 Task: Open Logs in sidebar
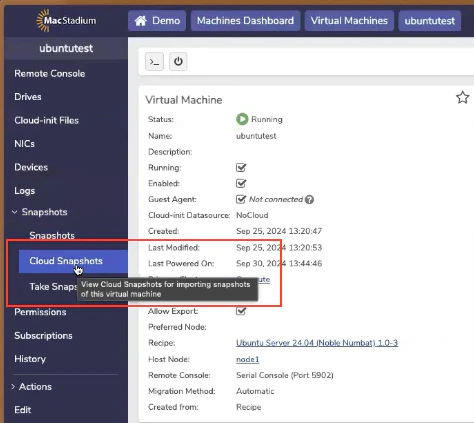click(x=25, y=191)
